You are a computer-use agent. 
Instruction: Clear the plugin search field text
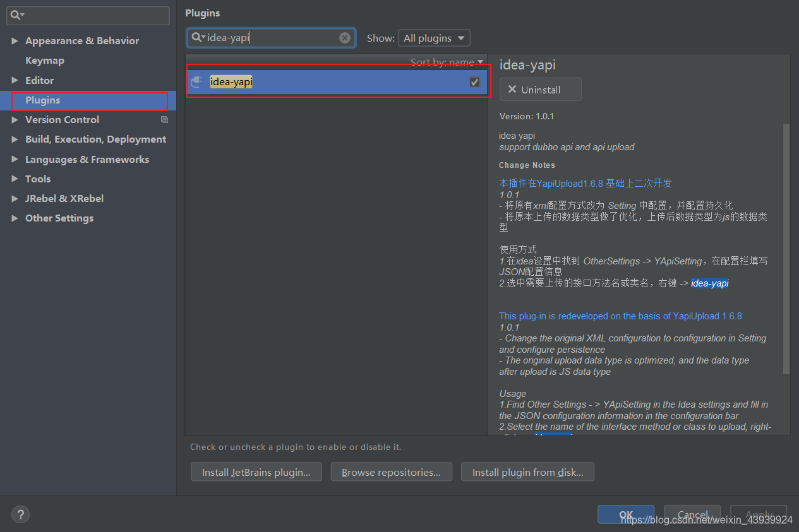click(345, 38)
